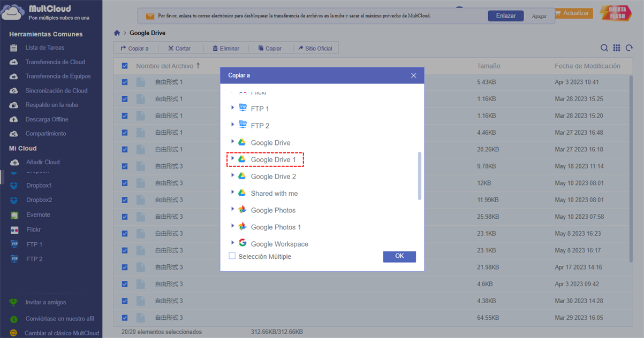Sort by Fecha de Modificación column header
Viewport: 644px width, 338px height.
tap(587, 66)
